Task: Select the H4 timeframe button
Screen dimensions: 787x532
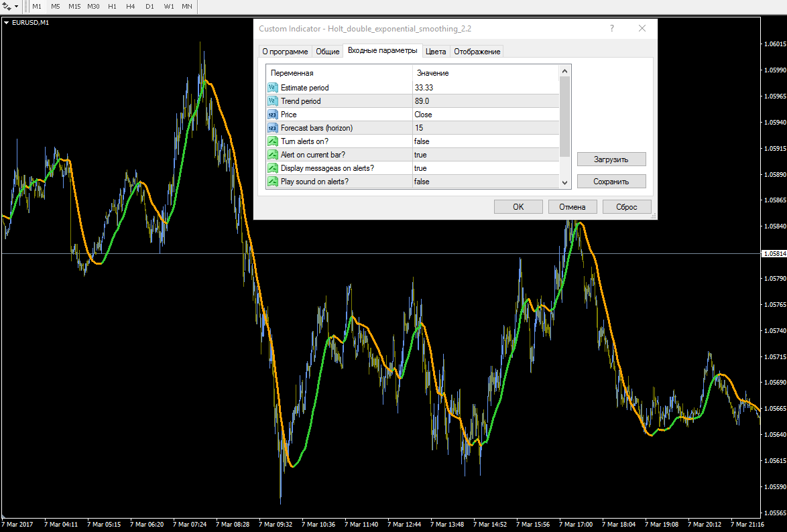Action: pos(131,7)
